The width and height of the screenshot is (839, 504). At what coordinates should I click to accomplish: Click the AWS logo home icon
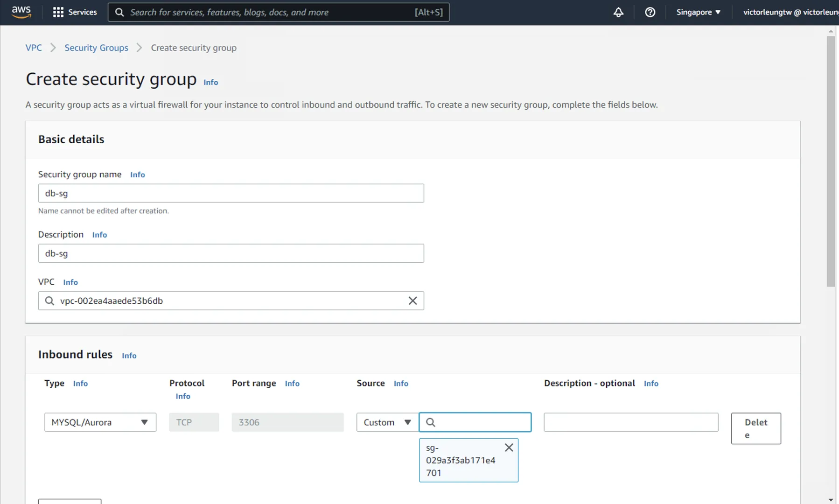pos(21,12)
